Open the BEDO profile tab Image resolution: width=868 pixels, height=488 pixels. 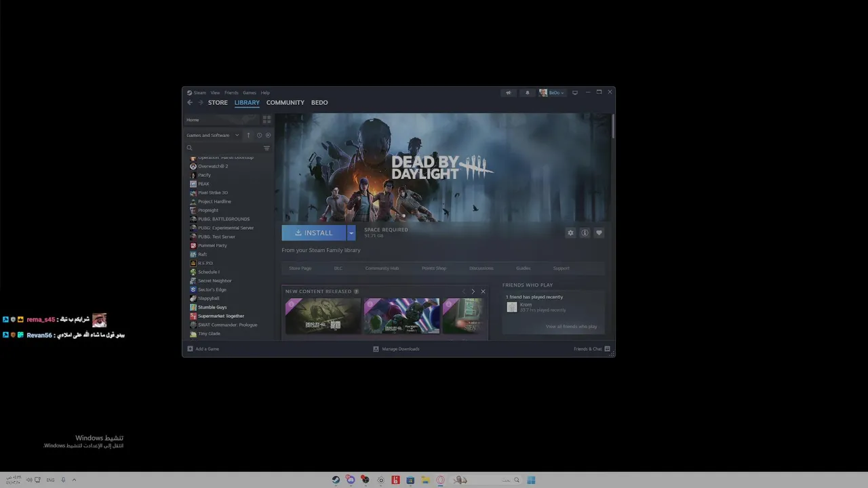click(319, 102)
